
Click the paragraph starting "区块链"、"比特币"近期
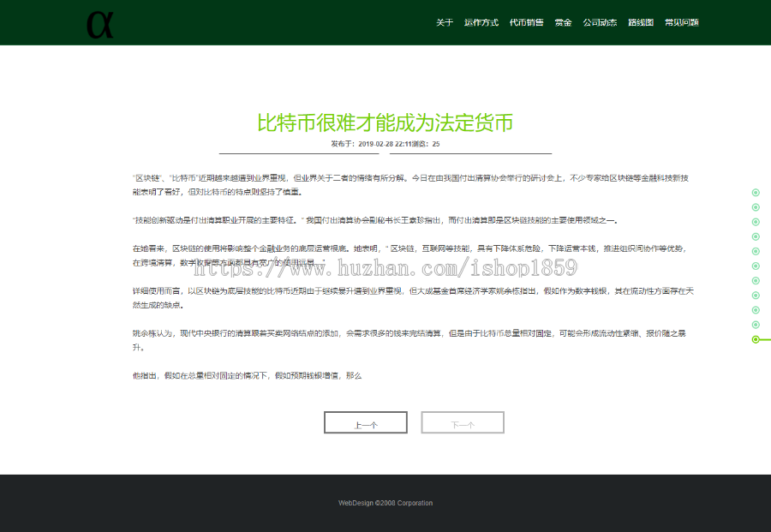tap(410, 185)
